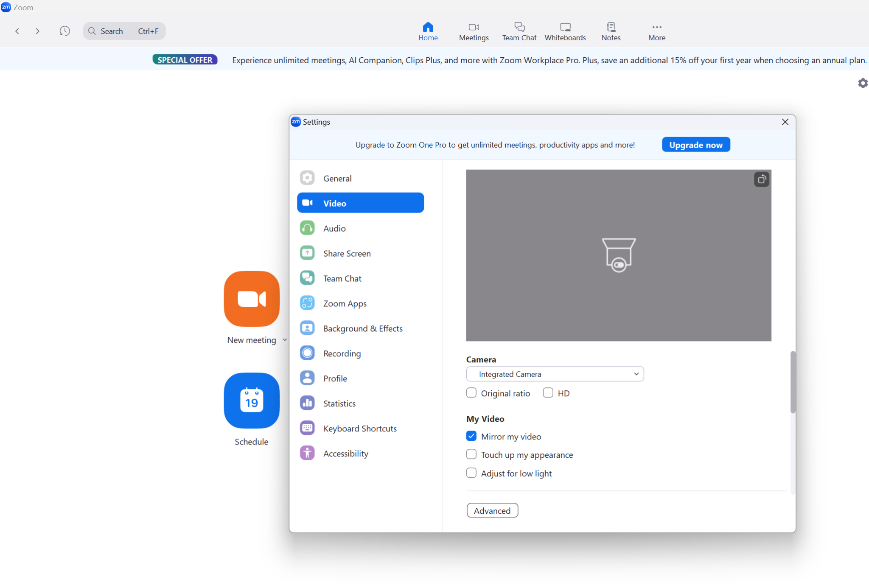Screen dimensions: 869x588
Task: Uncheck Mirror my video
Action: tap(471, 436)
